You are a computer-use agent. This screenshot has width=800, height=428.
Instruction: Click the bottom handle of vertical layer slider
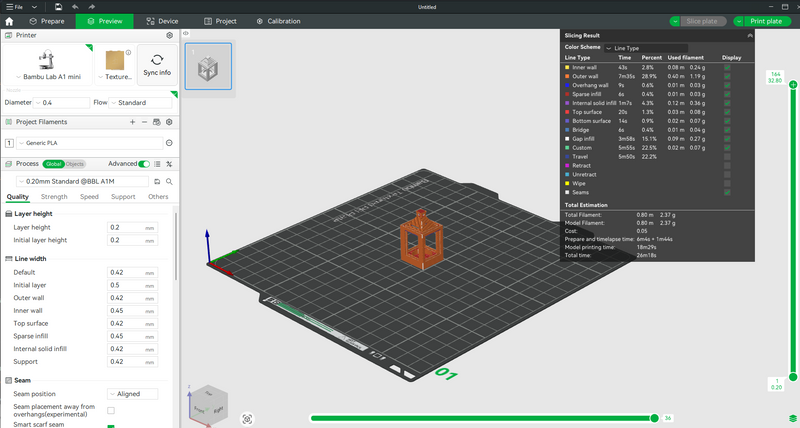[x=793, y=377]
